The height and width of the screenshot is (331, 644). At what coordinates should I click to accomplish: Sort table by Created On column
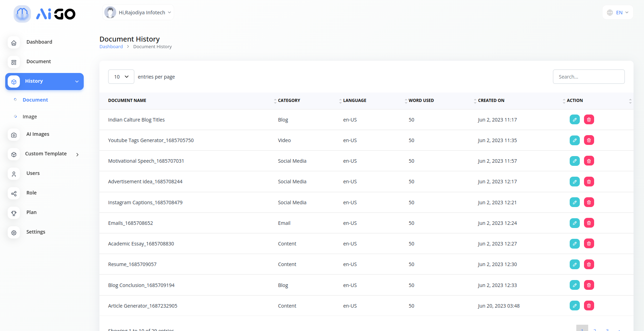pos(491,101)
